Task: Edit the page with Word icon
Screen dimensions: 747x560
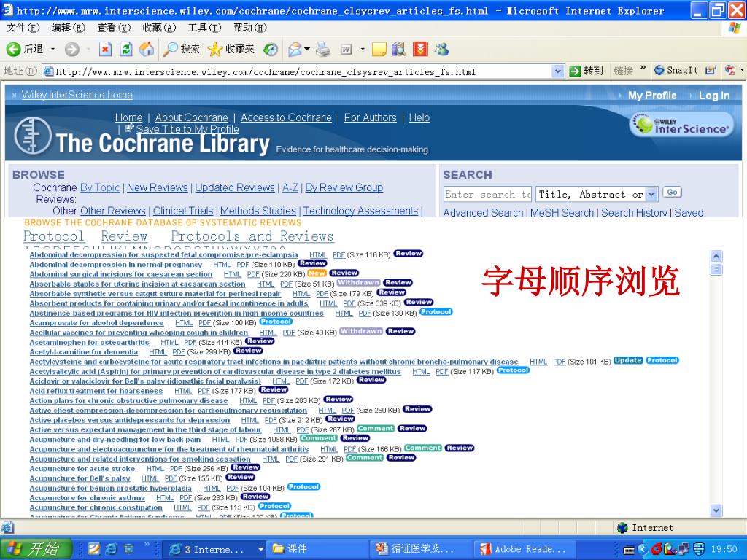Action: tap(347, 49)
